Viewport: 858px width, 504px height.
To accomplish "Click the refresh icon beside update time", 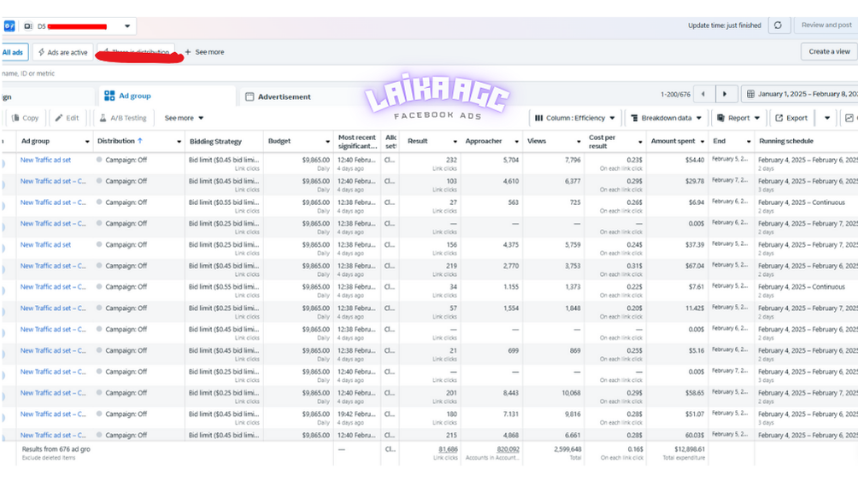I will point(779,25).
